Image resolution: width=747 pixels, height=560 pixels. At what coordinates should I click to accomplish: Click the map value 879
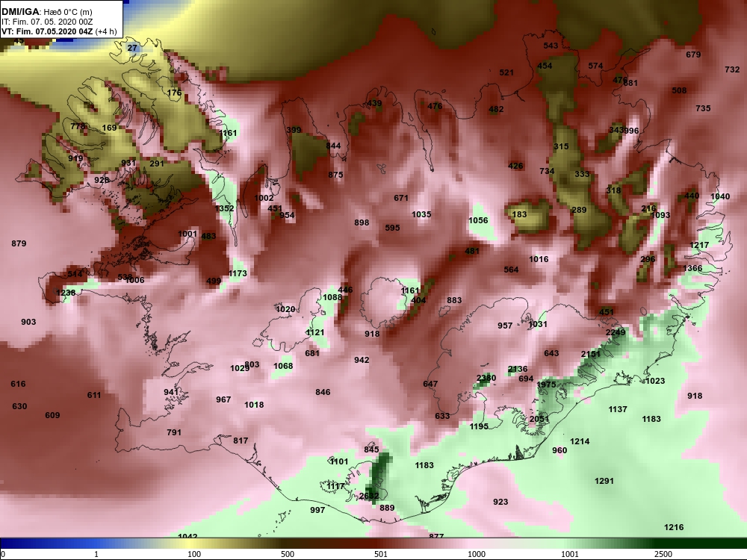(x=19, y=243)
